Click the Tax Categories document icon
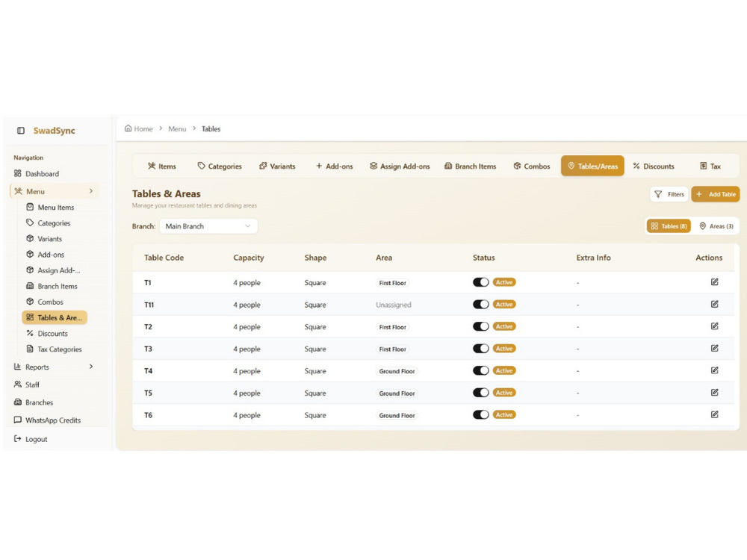Screen dimensions: 747x560 click(30, 349)
